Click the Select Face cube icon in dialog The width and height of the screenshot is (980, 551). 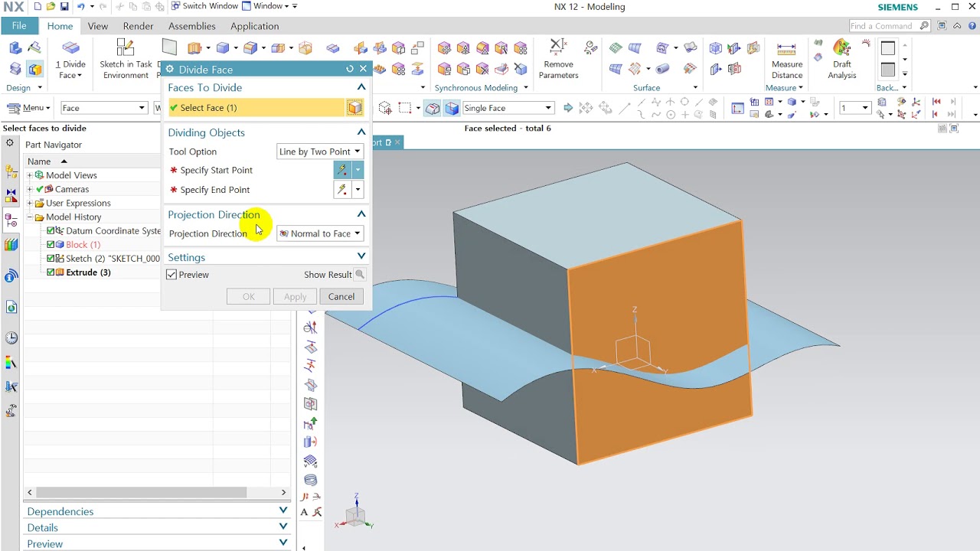point(354,108)
